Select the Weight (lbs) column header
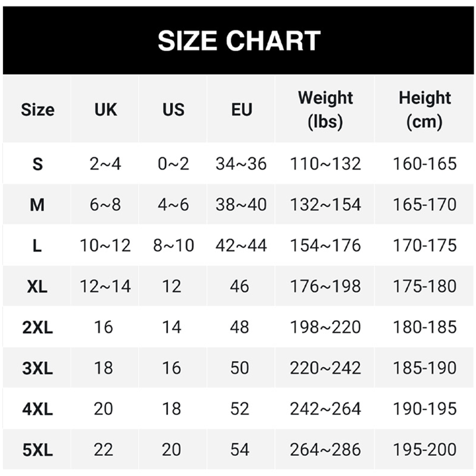This screenshot has width=476, height=476. point(325,109)
